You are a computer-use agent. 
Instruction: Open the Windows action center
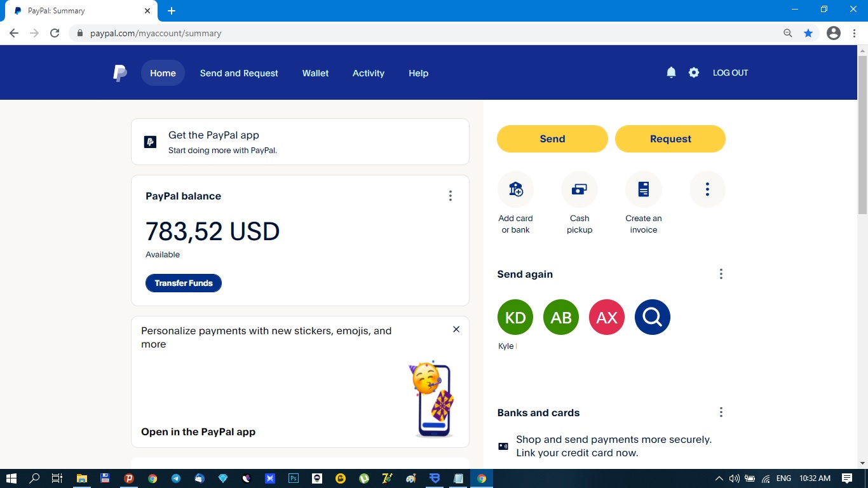[847, 478]
